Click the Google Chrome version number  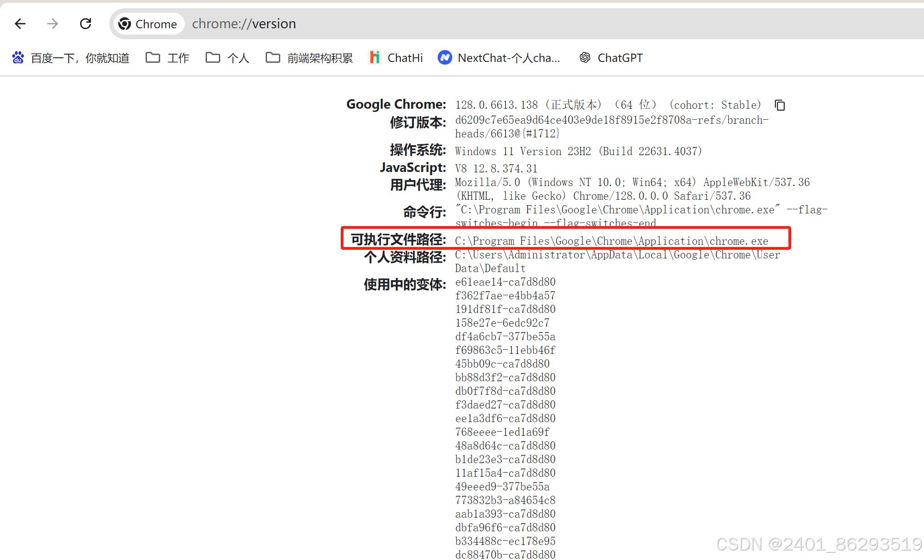[x=496, y=105]
